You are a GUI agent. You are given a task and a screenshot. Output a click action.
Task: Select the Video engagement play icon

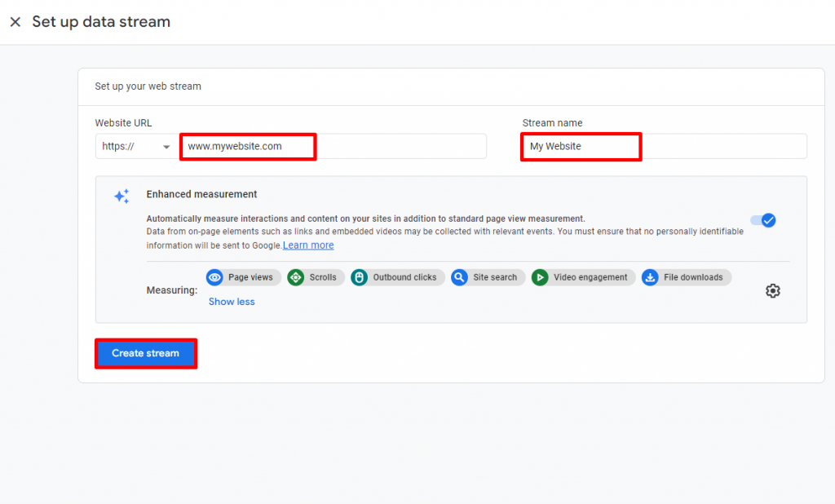537,277
